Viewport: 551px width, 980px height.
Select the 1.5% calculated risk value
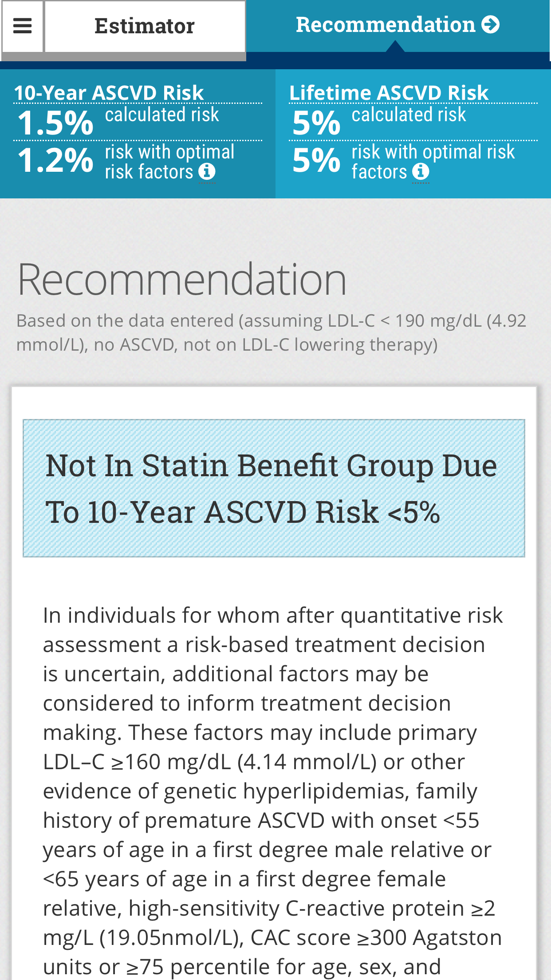tap(55, 122)
